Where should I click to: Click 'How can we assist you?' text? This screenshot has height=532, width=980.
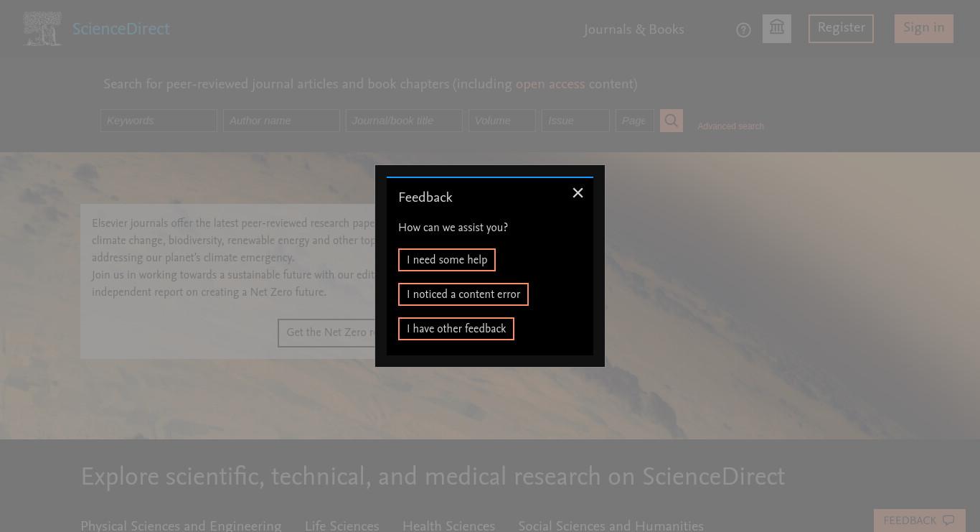pos(453,228)
